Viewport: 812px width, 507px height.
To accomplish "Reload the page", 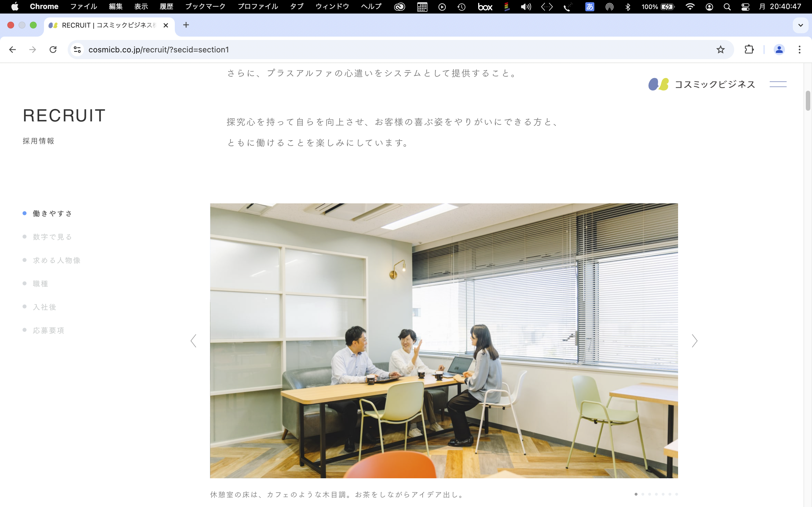I will coord(53,50).
